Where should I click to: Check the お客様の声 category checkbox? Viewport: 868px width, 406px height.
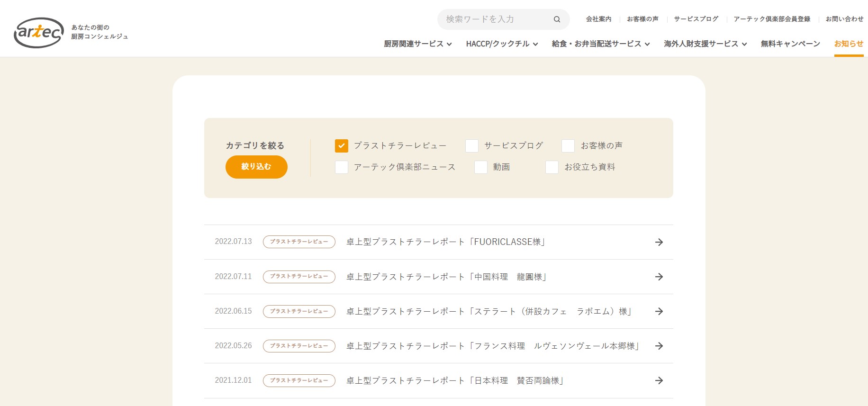[568, 145]
